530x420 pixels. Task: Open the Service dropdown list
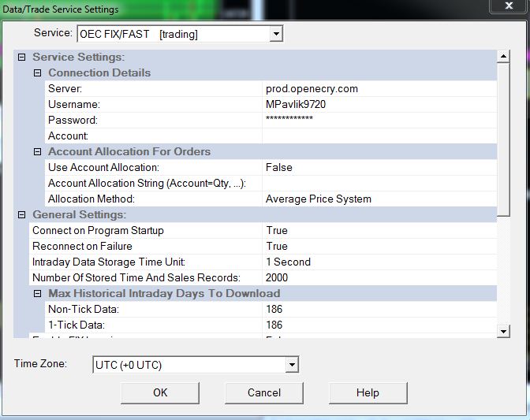(x=276, y=34)
